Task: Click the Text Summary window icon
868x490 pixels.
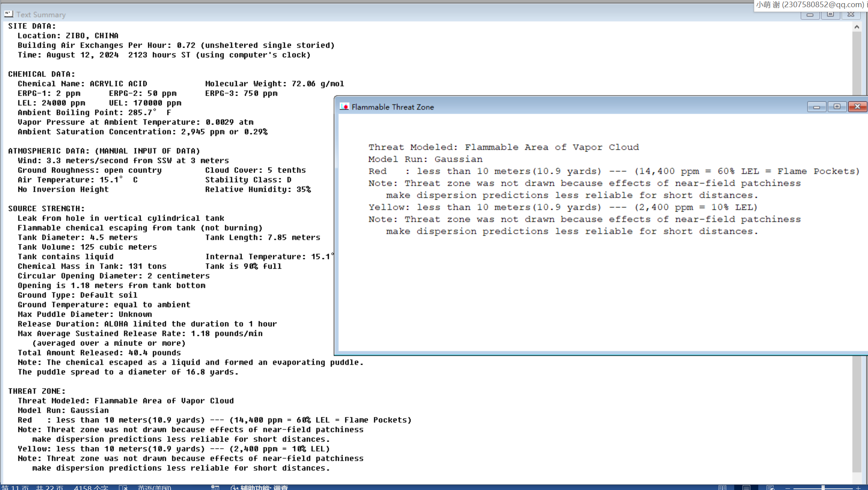Action: (8, 14)
